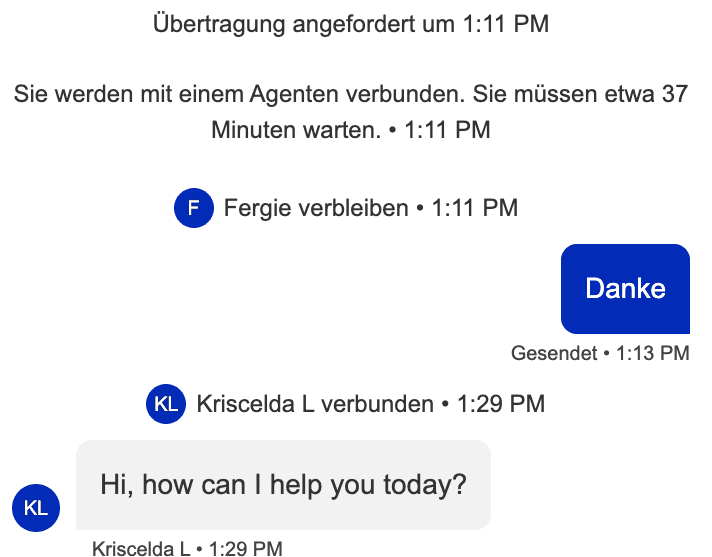
Task: Click the '1:11 PM' time in the transfer request line
Action: (x=506, y=23)
